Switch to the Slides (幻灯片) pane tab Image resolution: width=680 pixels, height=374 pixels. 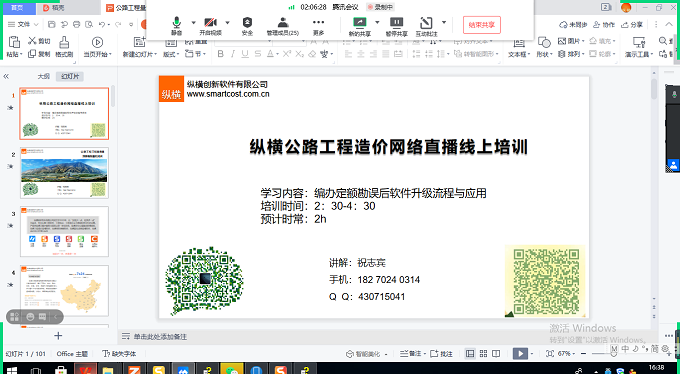click(x=70, y=76)
